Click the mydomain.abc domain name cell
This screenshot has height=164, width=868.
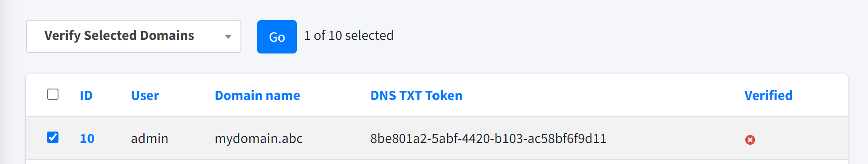tap(259, 139)
